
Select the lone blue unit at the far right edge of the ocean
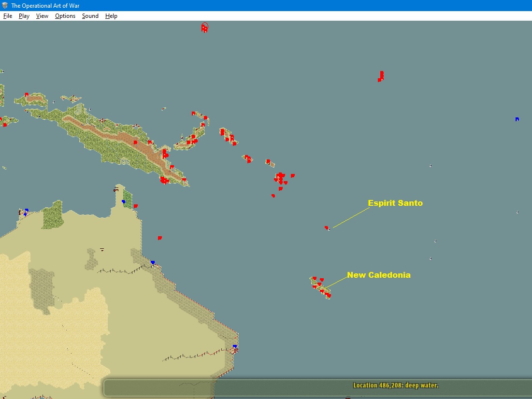click(x=517, y=119)
